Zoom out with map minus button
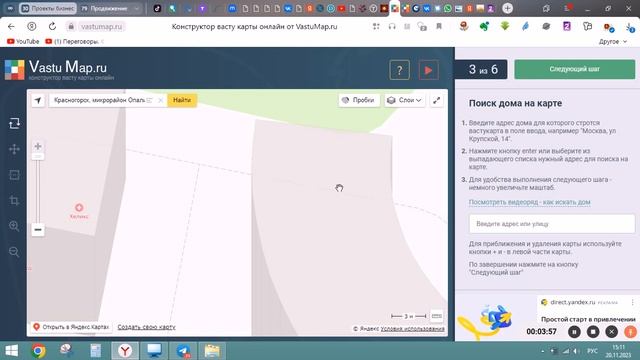640x360 pixels. click(x=38, y=230)
